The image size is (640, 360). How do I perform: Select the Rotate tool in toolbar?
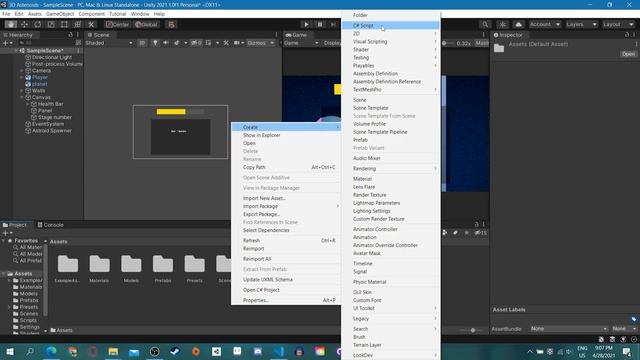click(x=38, y=24)
